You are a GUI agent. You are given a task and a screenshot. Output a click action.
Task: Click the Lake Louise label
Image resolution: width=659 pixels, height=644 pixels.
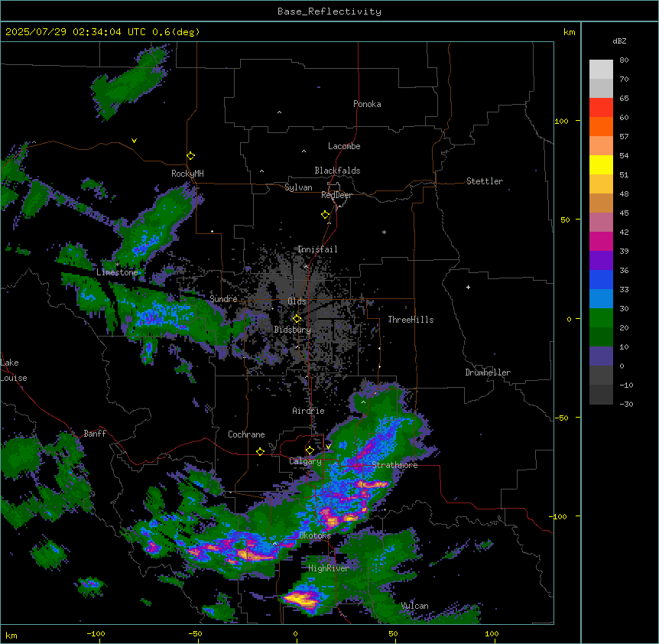(x=14, y=370)
